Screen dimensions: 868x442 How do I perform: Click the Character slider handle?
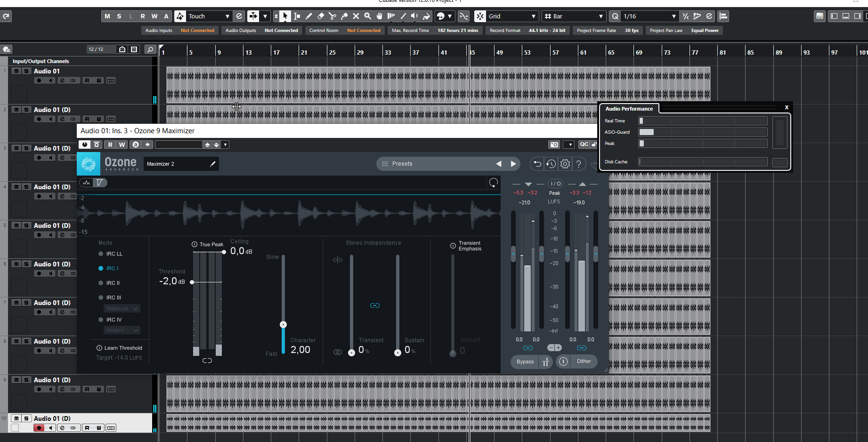(283, 324)
